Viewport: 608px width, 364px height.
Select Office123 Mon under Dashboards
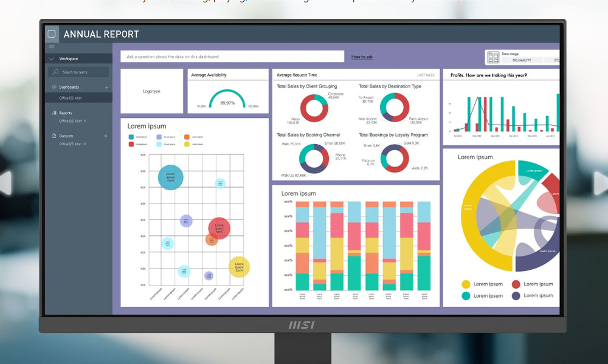(71, 98)
